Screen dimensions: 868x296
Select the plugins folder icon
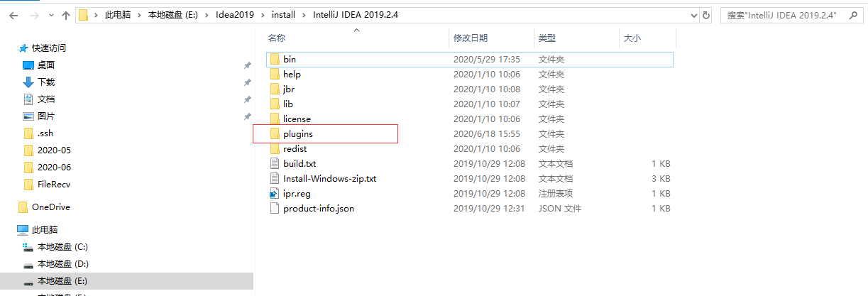click(275, 133)
